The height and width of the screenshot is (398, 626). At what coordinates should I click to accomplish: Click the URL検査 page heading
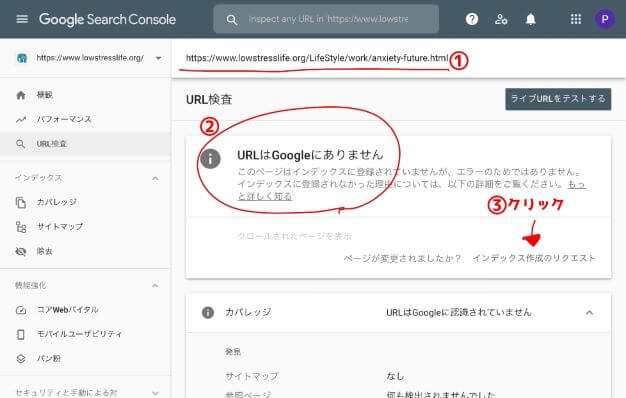coord(209,99)
